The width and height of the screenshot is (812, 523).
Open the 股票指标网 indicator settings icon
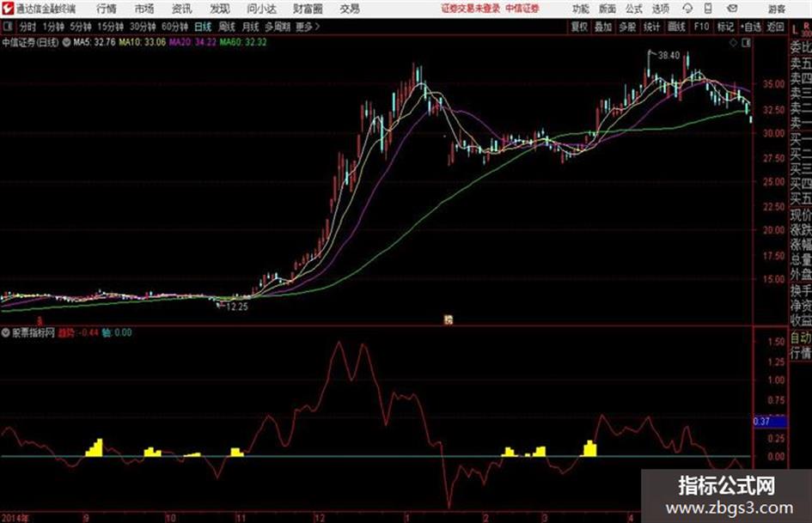point(5,332)
